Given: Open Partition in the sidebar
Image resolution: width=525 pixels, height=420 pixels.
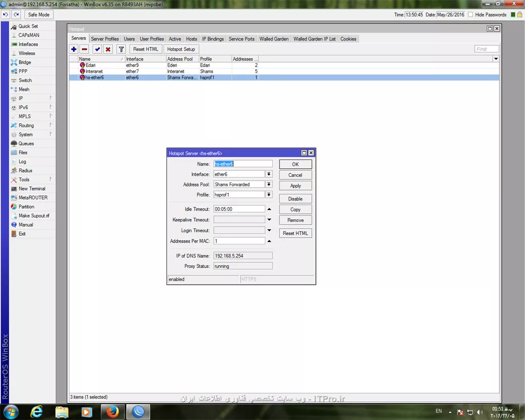Looking at the screenshot, I should 32,207.
